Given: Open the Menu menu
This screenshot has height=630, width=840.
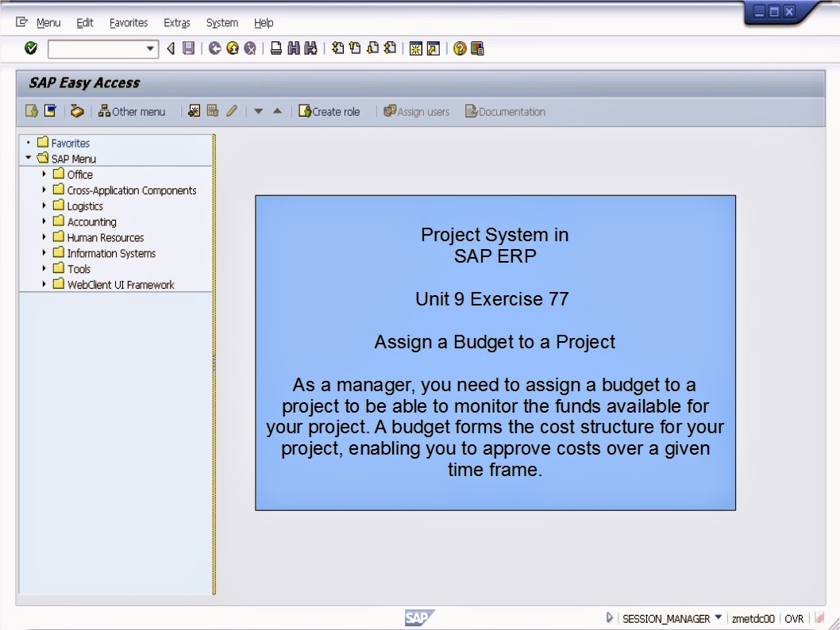Looking at the screenshot, I should click(48, 22).
